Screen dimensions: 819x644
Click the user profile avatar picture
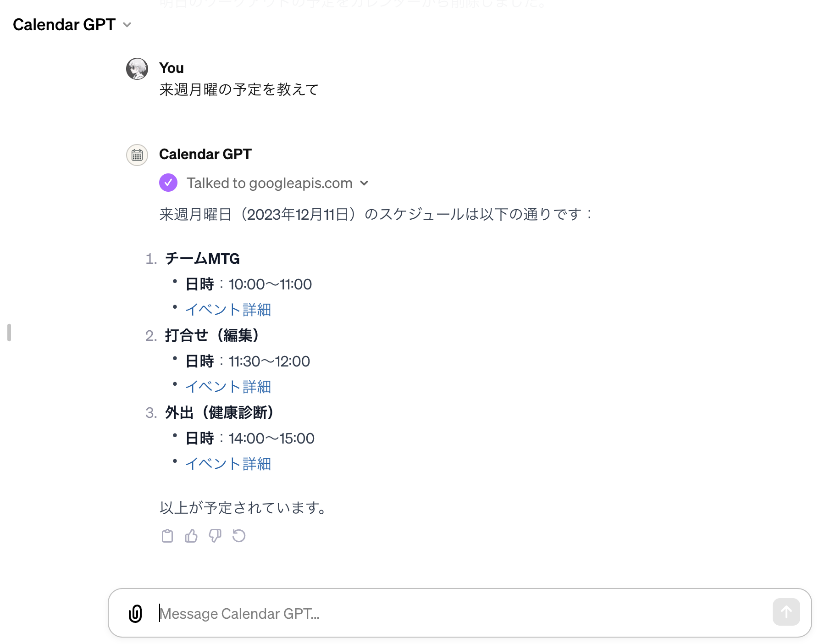(x=137, y=69)
